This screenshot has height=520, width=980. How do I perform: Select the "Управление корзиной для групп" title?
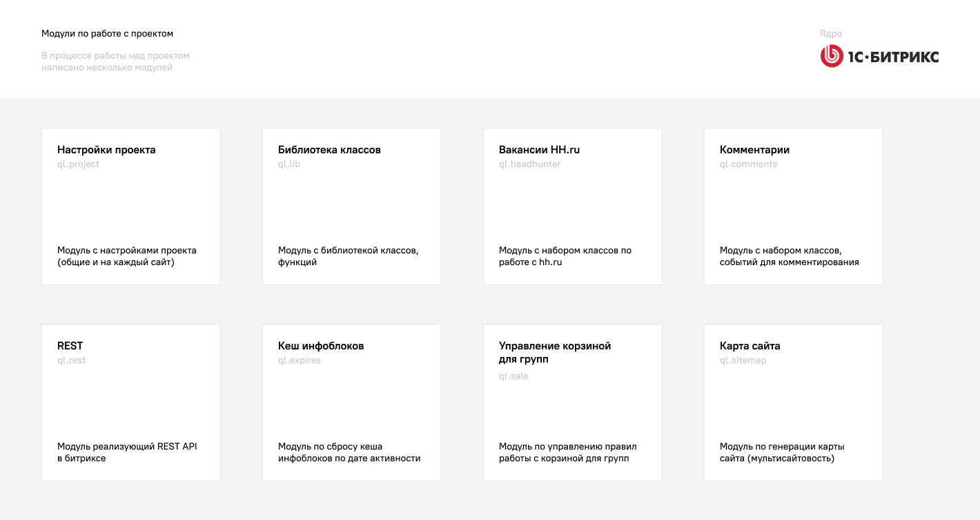pyautogui.click(x=555, y=352)
